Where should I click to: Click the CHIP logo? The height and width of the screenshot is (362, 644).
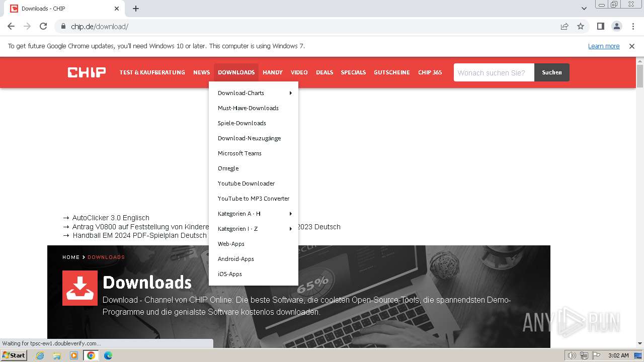point(87,72)
